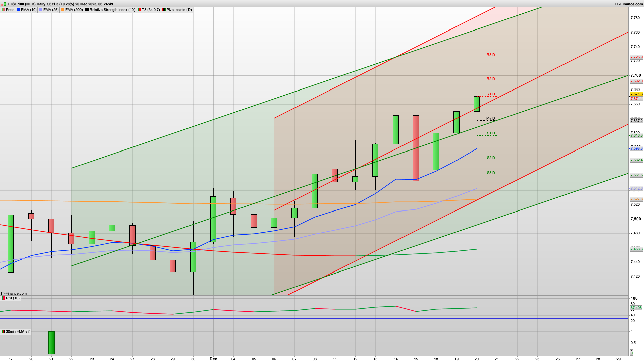Click the 7,725.9 R3 price tag
This screenshot has height=362, width=644.
(x=636, y=57)
